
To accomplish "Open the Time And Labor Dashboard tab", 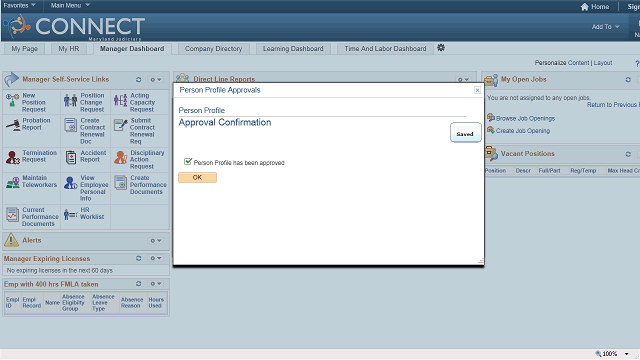I will [385, 49].
